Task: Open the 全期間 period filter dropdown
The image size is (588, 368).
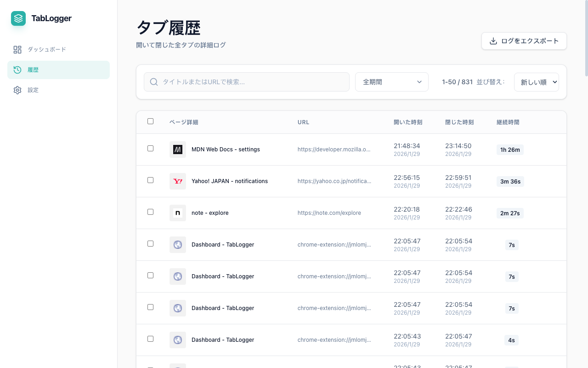Action: tap(391, 81)
